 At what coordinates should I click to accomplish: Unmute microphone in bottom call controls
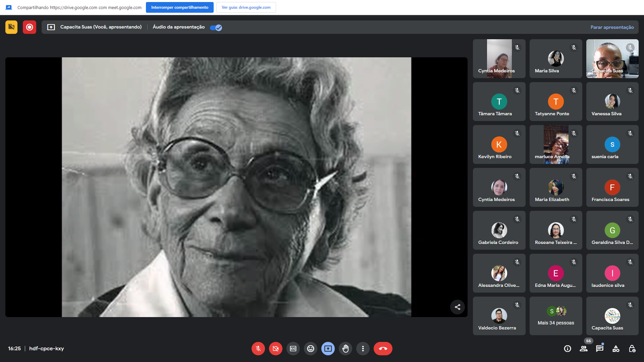tap(258, 349)
